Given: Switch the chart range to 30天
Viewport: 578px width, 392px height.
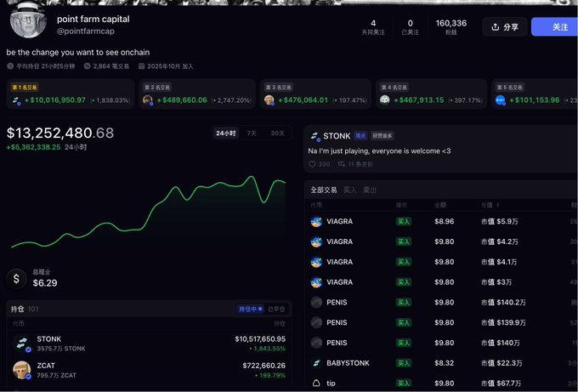Looking at the screenshot, I should (x=277, y=134).
